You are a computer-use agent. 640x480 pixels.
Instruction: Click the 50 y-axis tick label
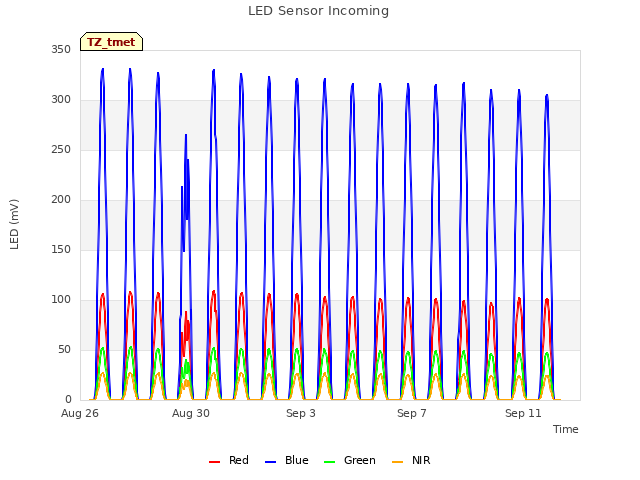(64, 349)
